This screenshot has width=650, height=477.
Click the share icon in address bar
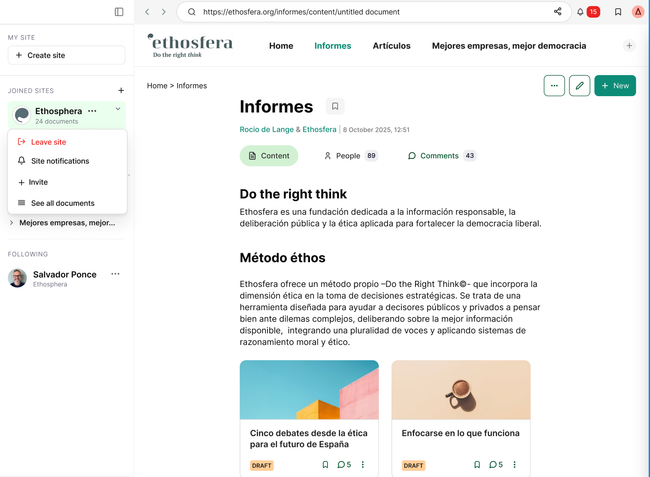(x=557, y=12)
